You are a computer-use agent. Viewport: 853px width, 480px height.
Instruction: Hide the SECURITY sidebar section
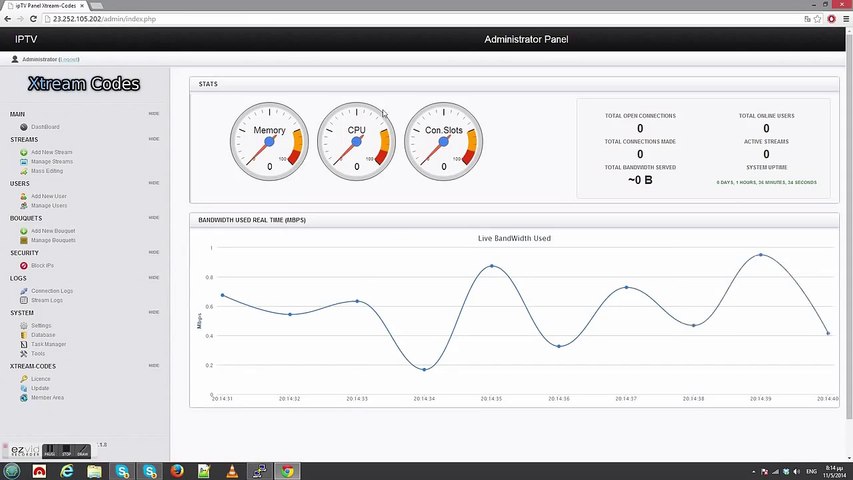pos(154,253)
